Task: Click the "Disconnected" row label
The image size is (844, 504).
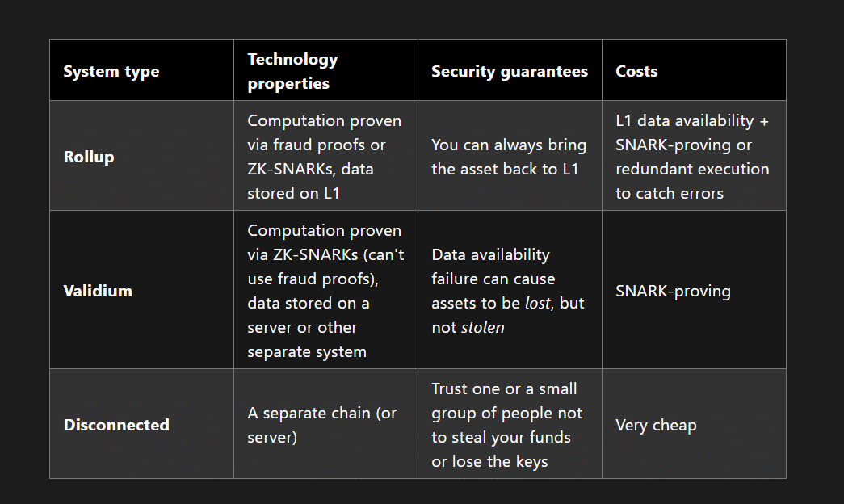Action: [x=116, y=425]
